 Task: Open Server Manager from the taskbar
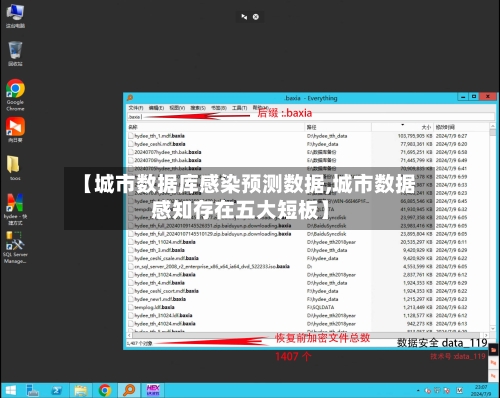32,390
